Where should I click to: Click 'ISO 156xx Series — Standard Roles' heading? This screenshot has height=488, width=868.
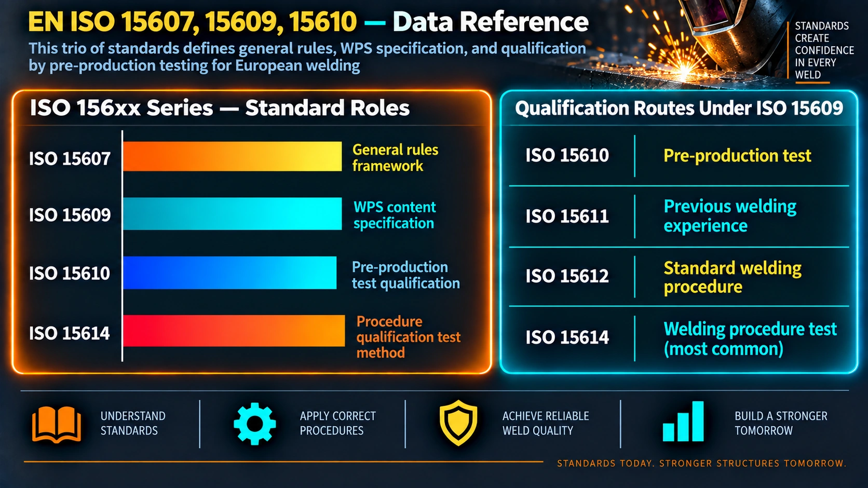[220, 108]
